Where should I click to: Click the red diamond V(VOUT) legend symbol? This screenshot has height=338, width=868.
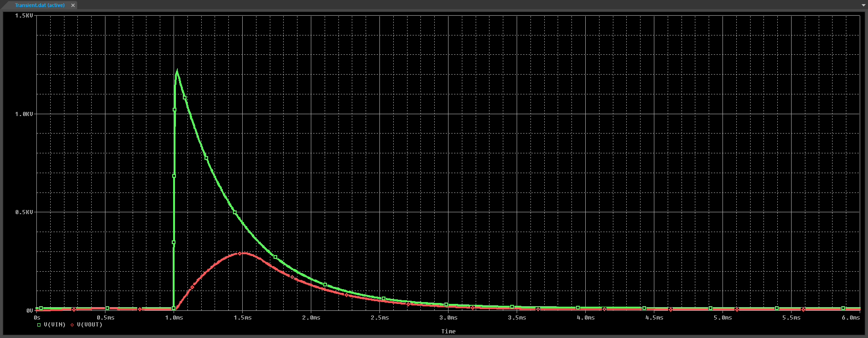(72, 325)
